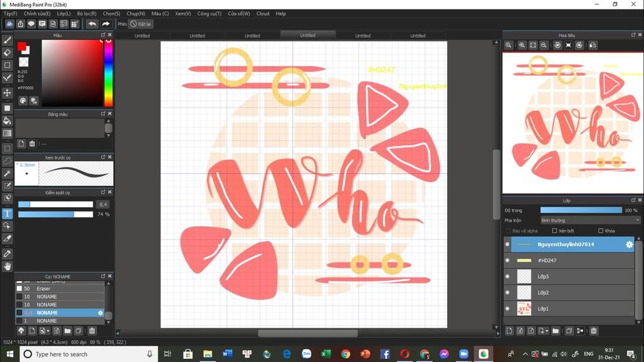Duplicate layer icon in layer panel
644x362 pixels.
click(569, 331)
